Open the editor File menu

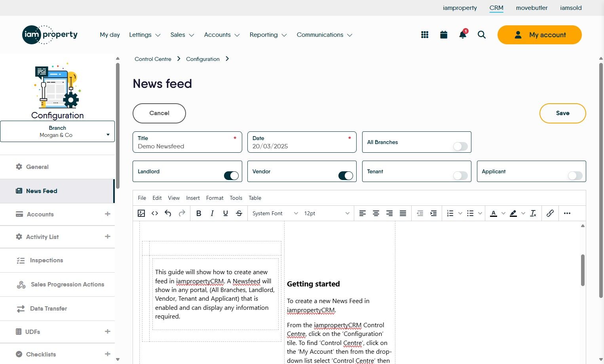142,198
